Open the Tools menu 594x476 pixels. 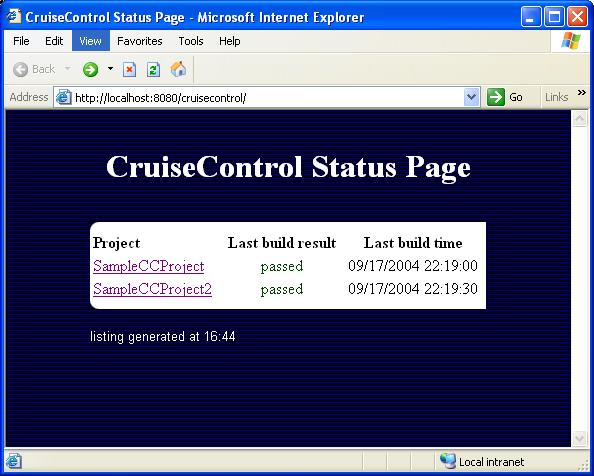tap(191, 41)
